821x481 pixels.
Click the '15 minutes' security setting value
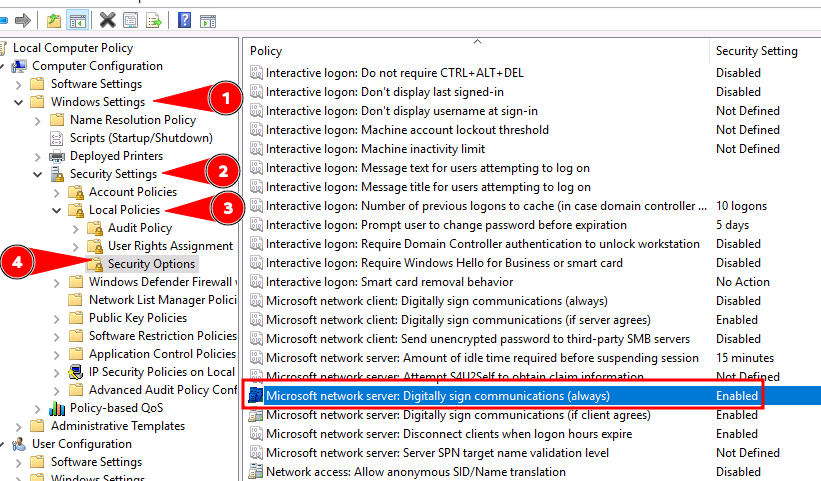coord(745,358)
